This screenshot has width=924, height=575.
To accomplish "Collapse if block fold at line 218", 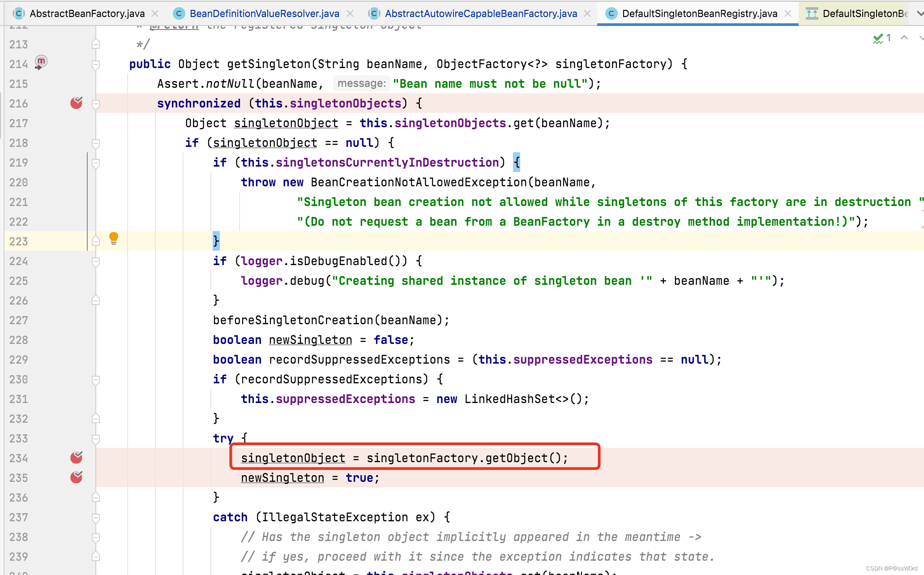I will pyautogui.click(x=96, y=144).
